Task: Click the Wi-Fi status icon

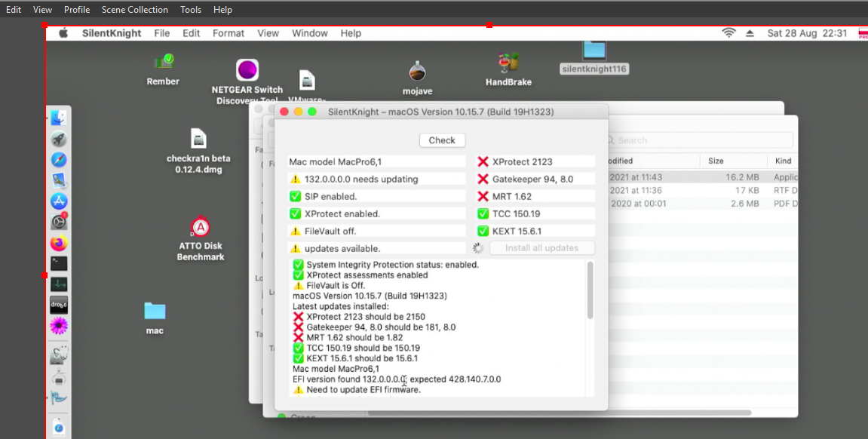Action: tap(728, 33)
